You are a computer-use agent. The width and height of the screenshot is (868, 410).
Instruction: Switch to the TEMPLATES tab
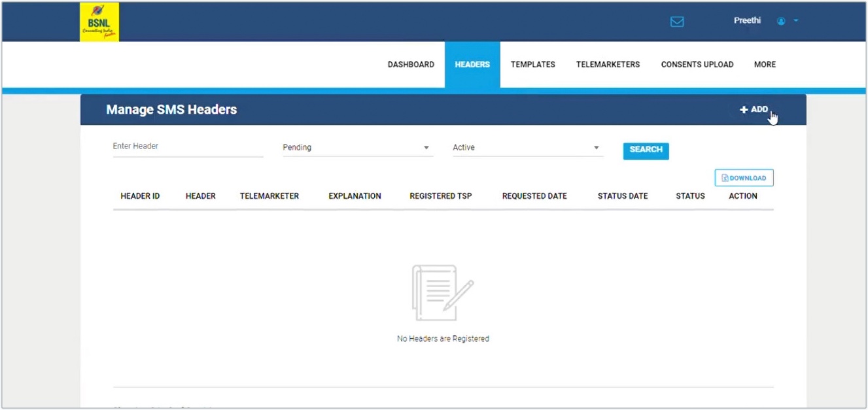tap(532, 64)
